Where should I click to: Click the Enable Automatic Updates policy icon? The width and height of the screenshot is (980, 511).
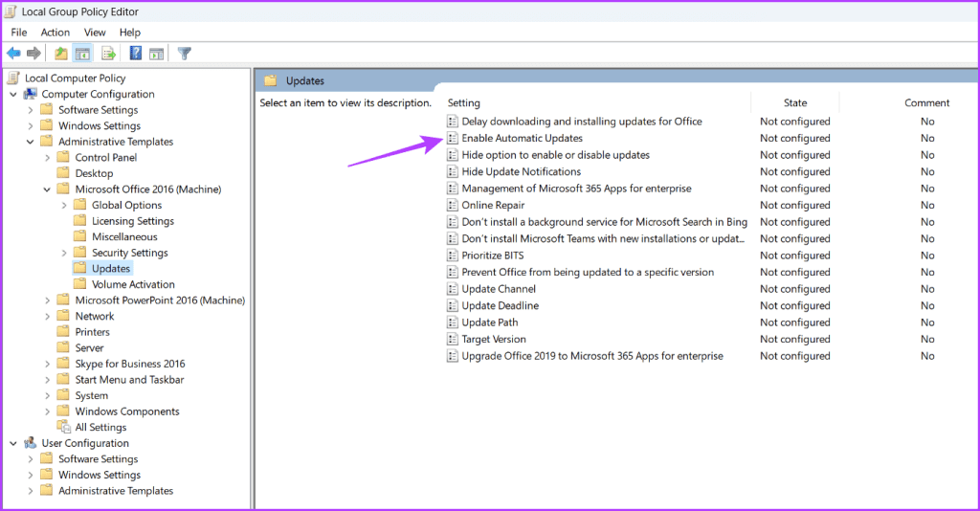coord(453,138)
